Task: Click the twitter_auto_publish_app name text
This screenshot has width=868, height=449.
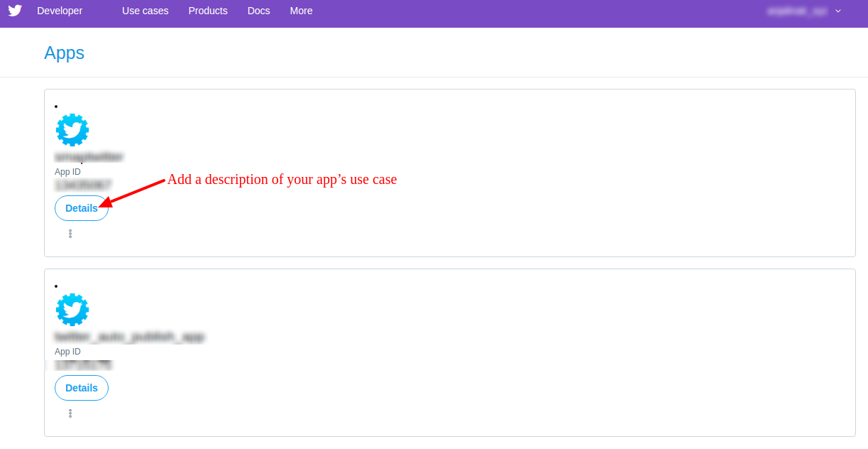Action: (x=130, y=337)
